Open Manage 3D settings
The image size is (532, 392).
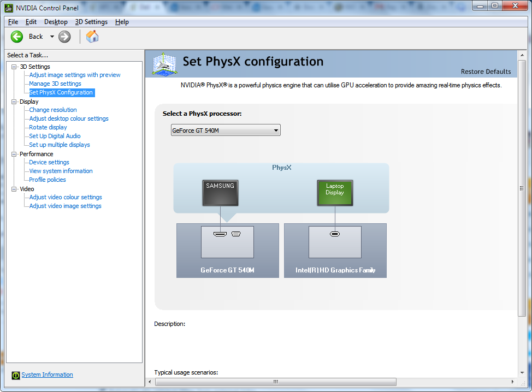tap(55, 84)
